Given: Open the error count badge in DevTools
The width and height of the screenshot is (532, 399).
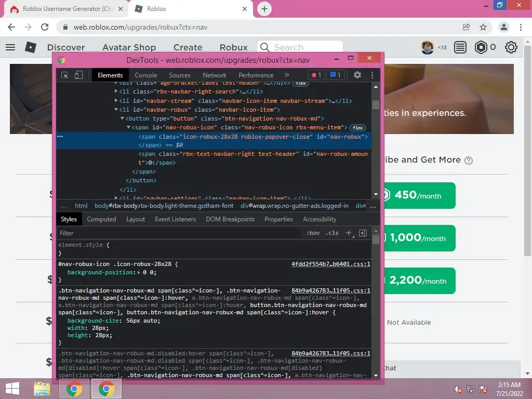Looking at the screenshot, I should [x=316, y=75].
